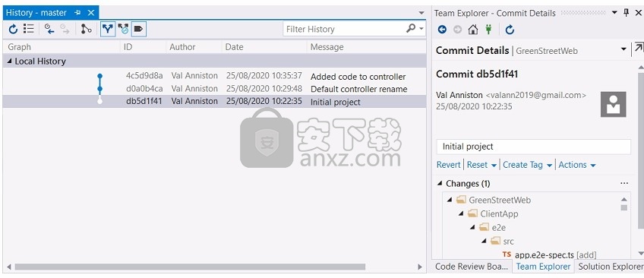Toggle auto-hide pin for Team Explorer

(627, 13)
